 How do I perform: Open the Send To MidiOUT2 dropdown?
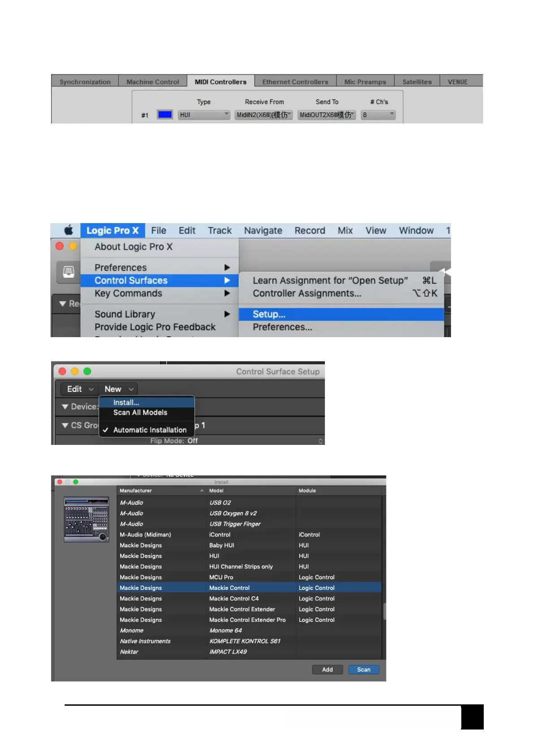pos(327,115)
